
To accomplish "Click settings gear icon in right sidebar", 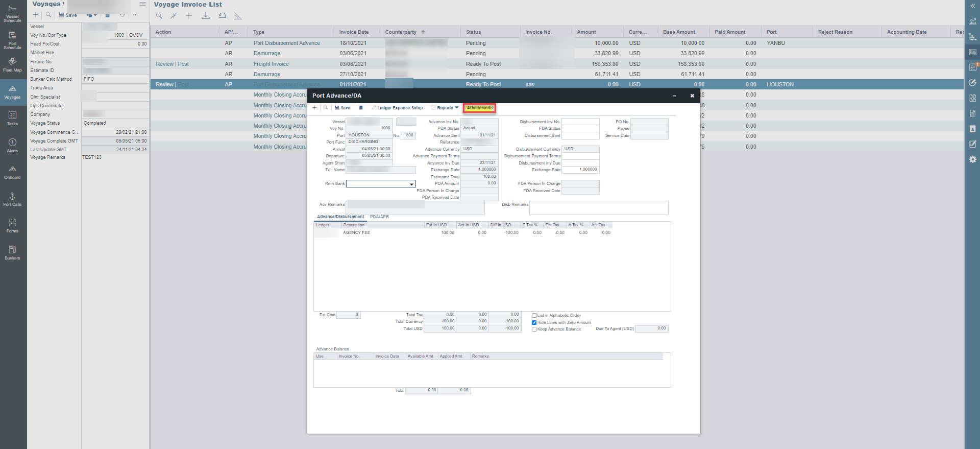I will pos(972,159).
